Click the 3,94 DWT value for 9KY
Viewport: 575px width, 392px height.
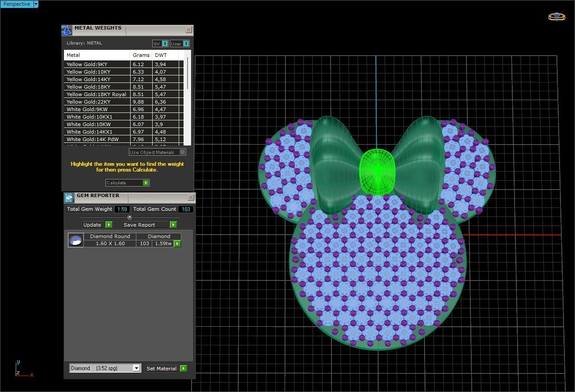160,64
